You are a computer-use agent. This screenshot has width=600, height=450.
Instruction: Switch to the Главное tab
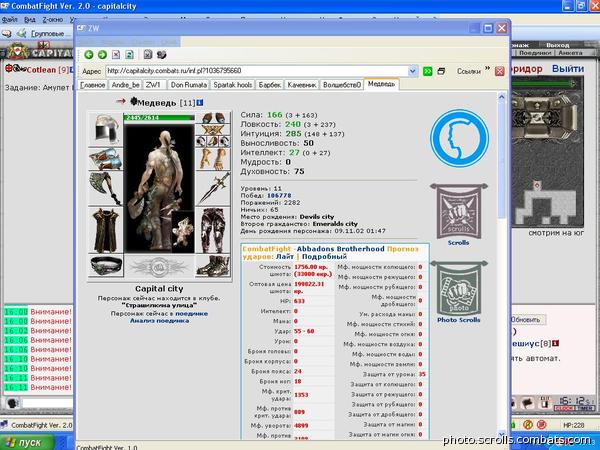pos(93,85)
